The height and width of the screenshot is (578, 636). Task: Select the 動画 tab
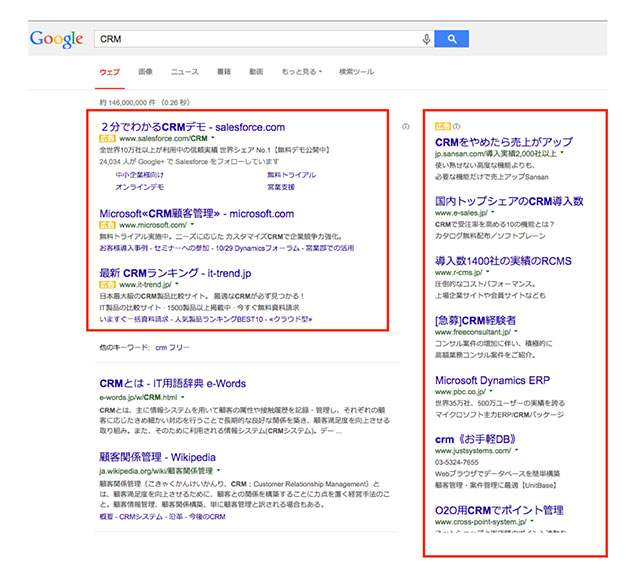(256, 72)
